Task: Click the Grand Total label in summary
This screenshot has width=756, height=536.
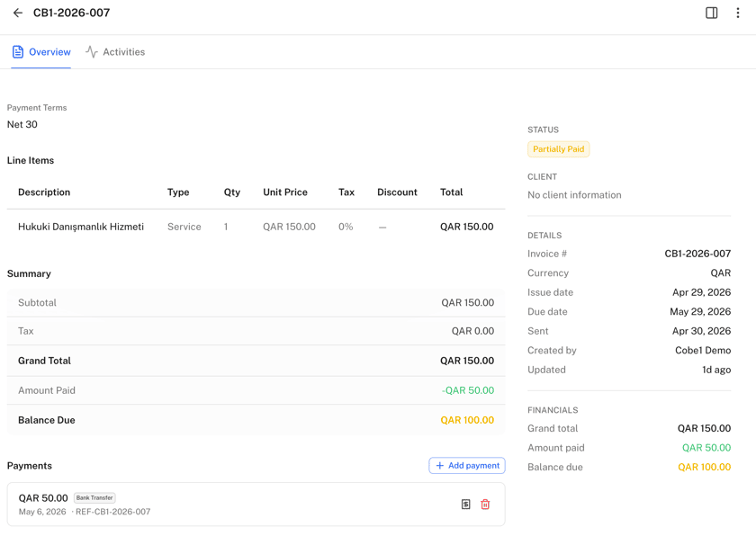Action: (x=44, y=361)
